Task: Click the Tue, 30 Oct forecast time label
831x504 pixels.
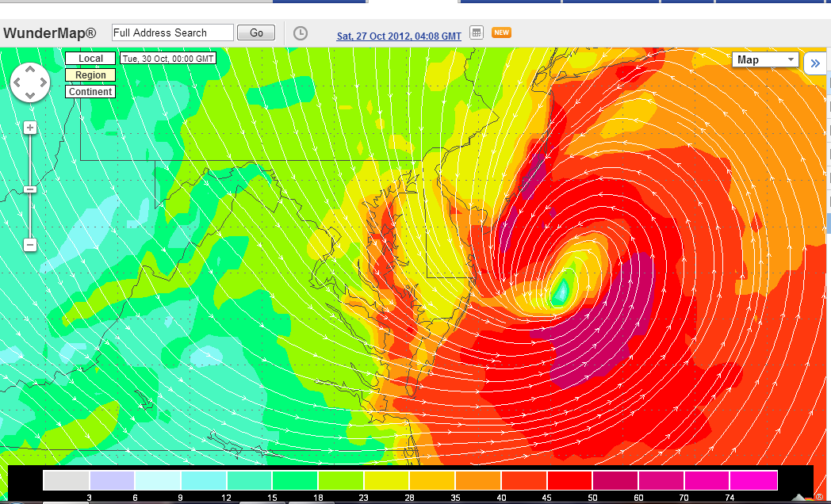Action: pyautogui.click(x=168, y=58)
